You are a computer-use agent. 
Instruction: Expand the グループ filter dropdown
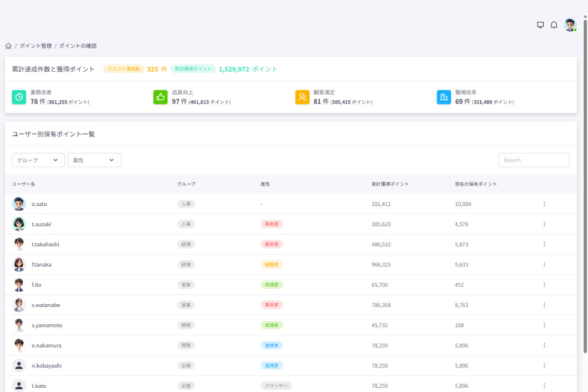click(x=38, y=160)
